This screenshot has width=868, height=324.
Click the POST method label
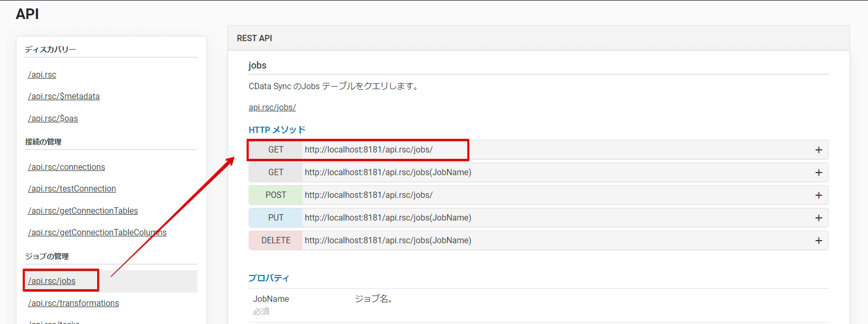coord(276,195)
